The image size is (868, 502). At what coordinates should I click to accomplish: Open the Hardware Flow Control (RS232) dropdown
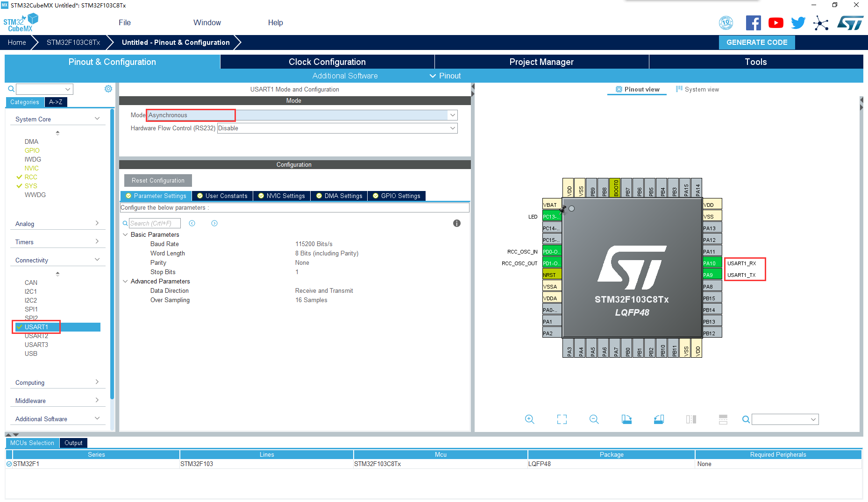point(451,128)
